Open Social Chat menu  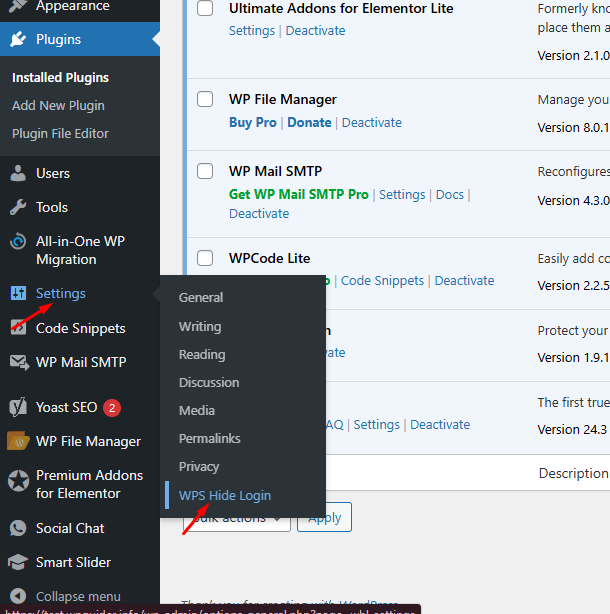point(70,528)
